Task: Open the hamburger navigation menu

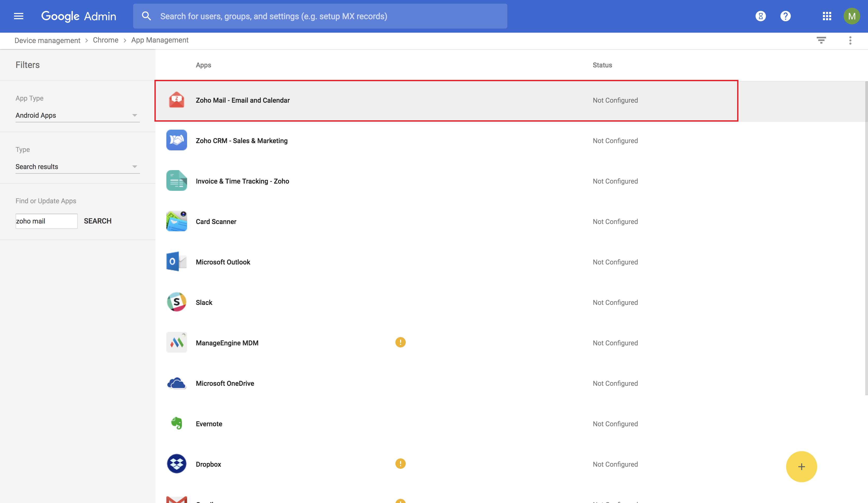Action: coord(19,16)
